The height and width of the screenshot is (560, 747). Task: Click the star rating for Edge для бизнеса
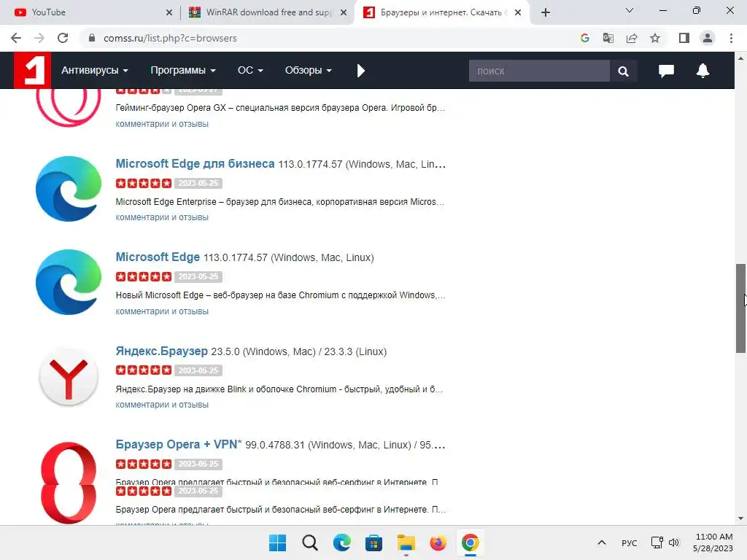[x=144, y=183]
